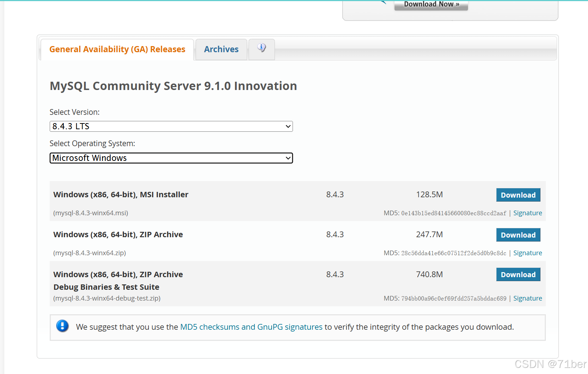588x374 pixels.
Task: Open Signature link for mysql-8.4.3-winx64.msi
Action: pos(527,213)
